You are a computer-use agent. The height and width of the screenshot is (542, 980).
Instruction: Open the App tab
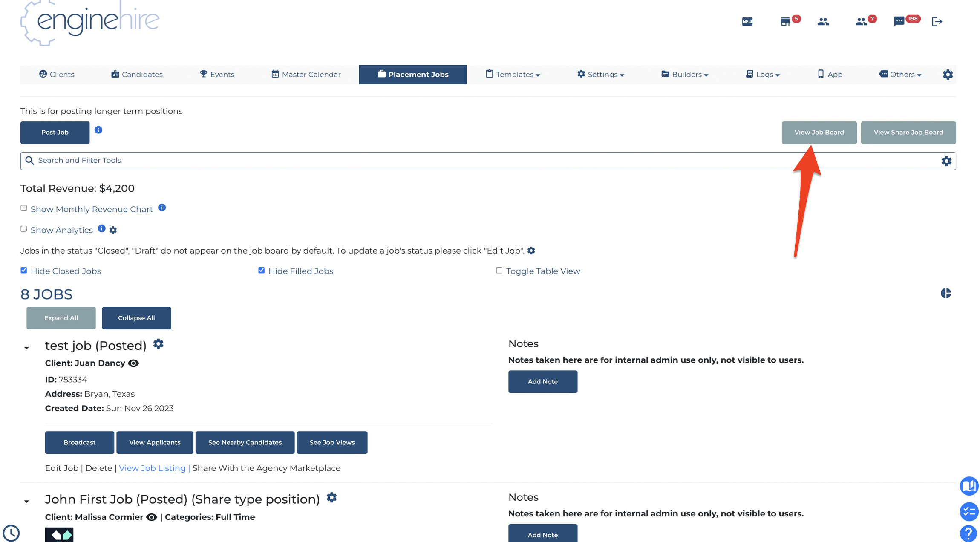(830, 75)
